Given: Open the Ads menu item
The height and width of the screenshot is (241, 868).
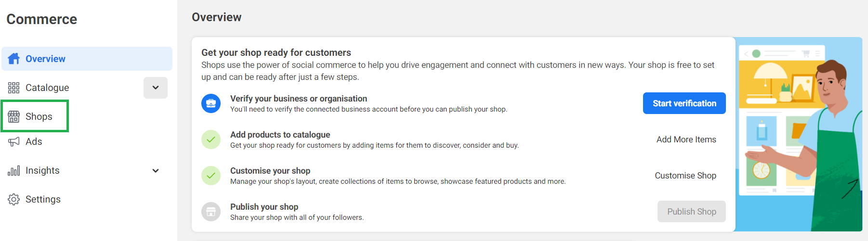Looking at the screenshot, I should pyautogui.click(x=34, y=141).
